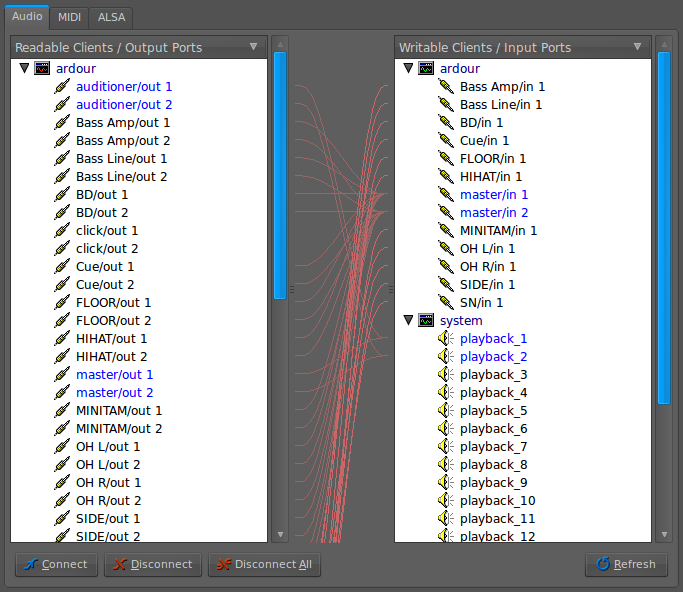Screen dimensions: 683x592
Task: Click plug icon for auditioner/out 1
Action: pyautogui.click(x=62, y=87)
